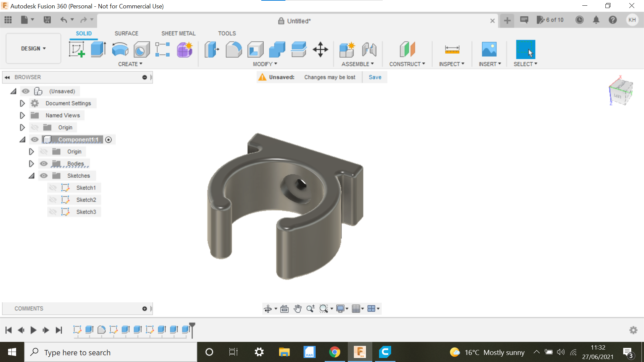The height and width of the screenshot is (362, 644).
Task: Show Sketch3 using its eye icon
Action: (x=53, y=212)
